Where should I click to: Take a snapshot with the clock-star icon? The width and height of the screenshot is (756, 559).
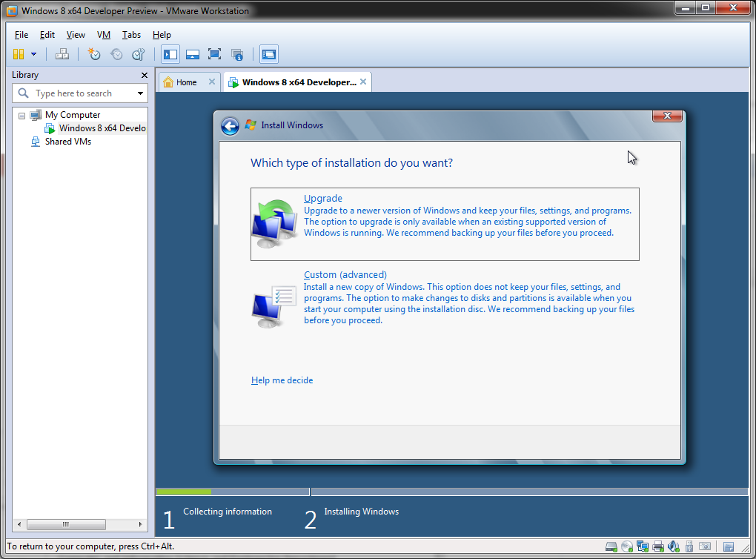93,54
